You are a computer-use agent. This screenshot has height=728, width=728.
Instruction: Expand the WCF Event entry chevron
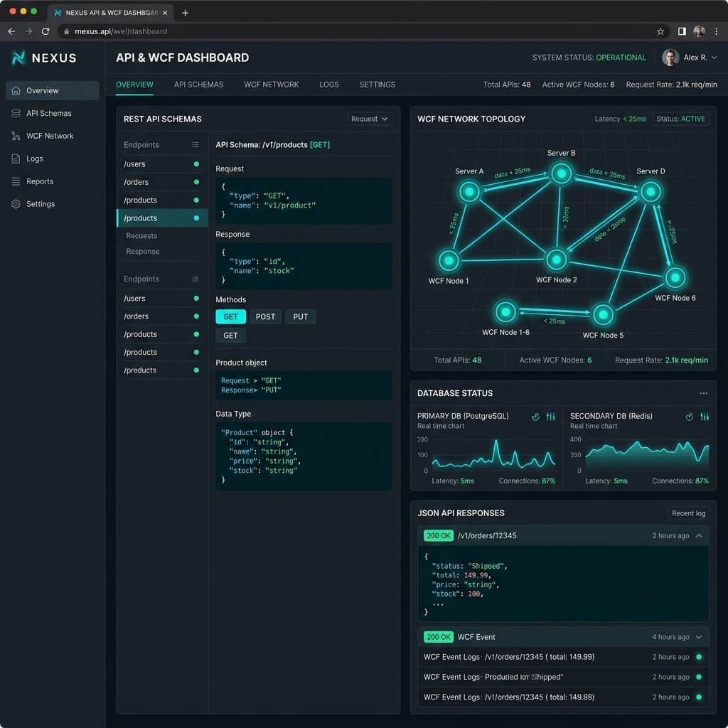pos(699,637)
